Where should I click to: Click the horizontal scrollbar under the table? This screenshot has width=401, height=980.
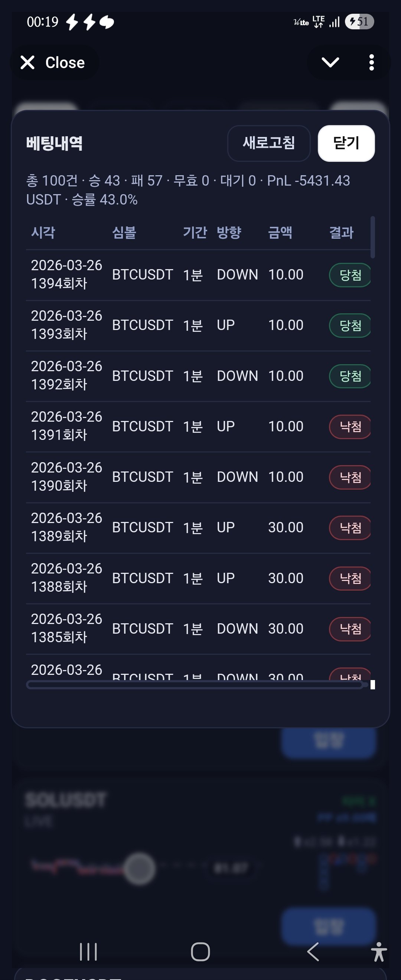(195, 685)
